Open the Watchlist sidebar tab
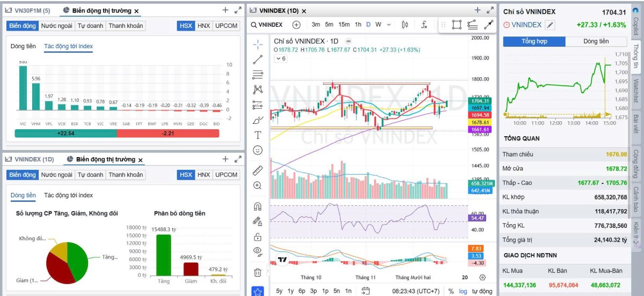This screenshot has width=644, height=296. pos(636,91)
